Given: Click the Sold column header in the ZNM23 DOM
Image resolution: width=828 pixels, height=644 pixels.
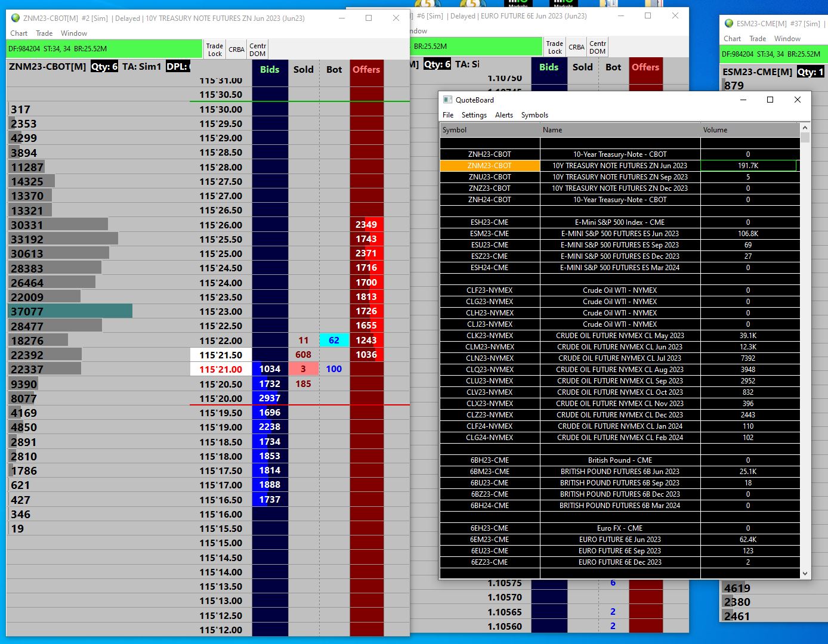Looking at the screenshot, I should [x=304, y=70].
